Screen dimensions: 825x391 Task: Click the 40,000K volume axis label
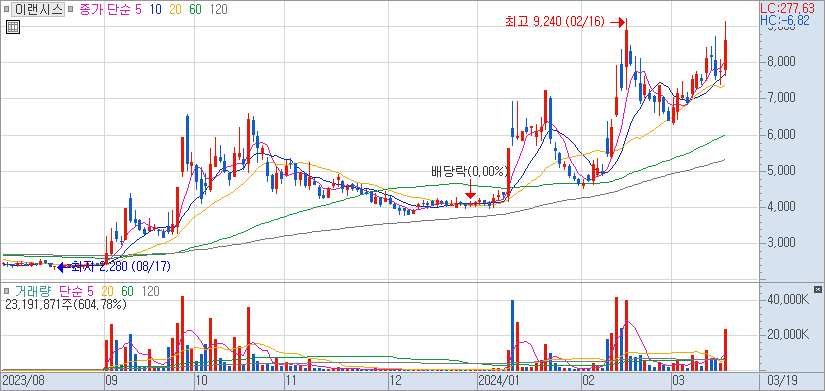coord(788,299)
